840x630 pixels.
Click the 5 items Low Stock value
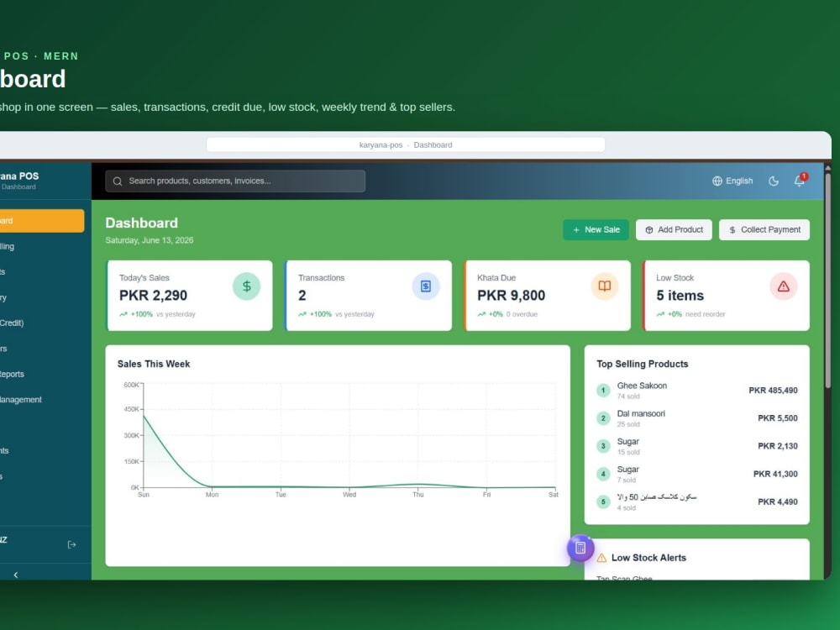click(x=680, y=296)
